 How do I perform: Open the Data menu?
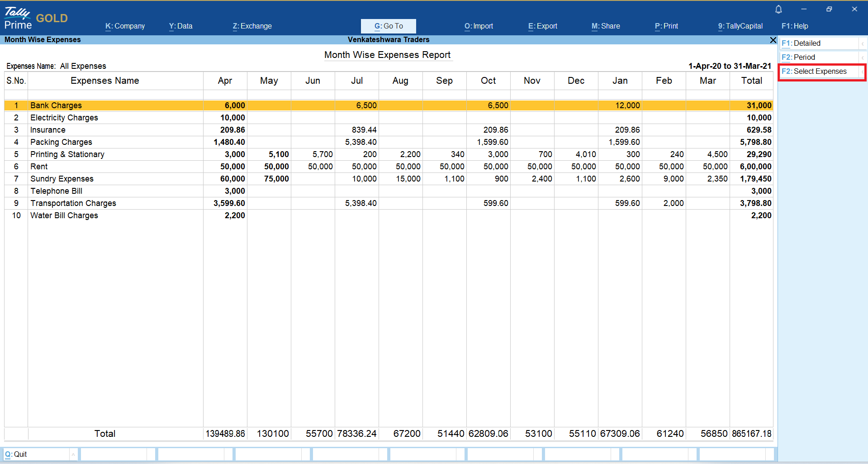click(180, 26)
